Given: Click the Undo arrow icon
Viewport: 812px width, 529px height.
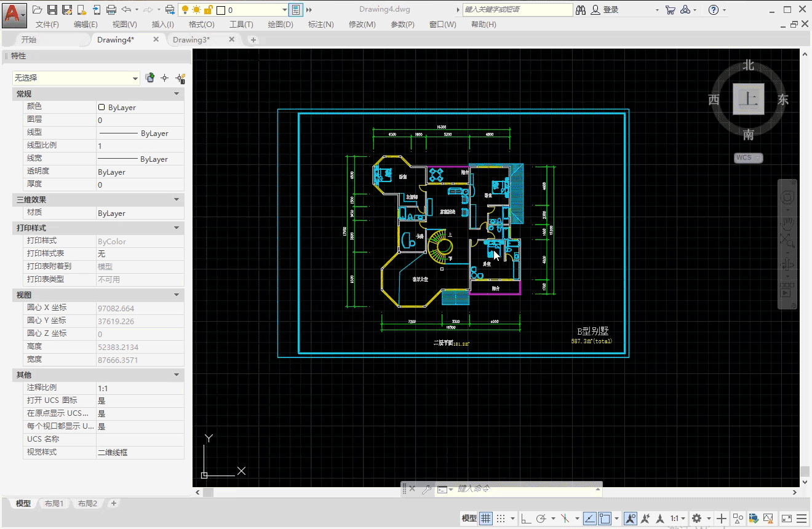Looking at the screenshot, I should 126,10.
